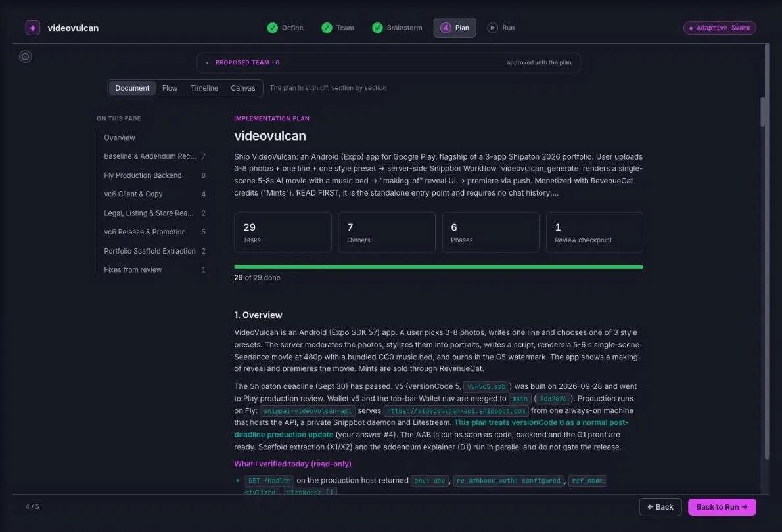Click the 7 Owners stat card

point(386,233)
